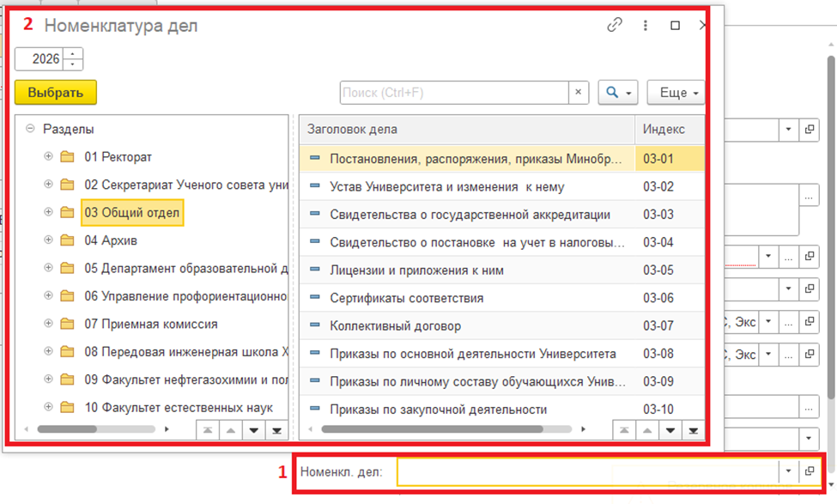Click into the Поиск search field
The width and height of the screenshot is (837, 504).
[453, 93]
